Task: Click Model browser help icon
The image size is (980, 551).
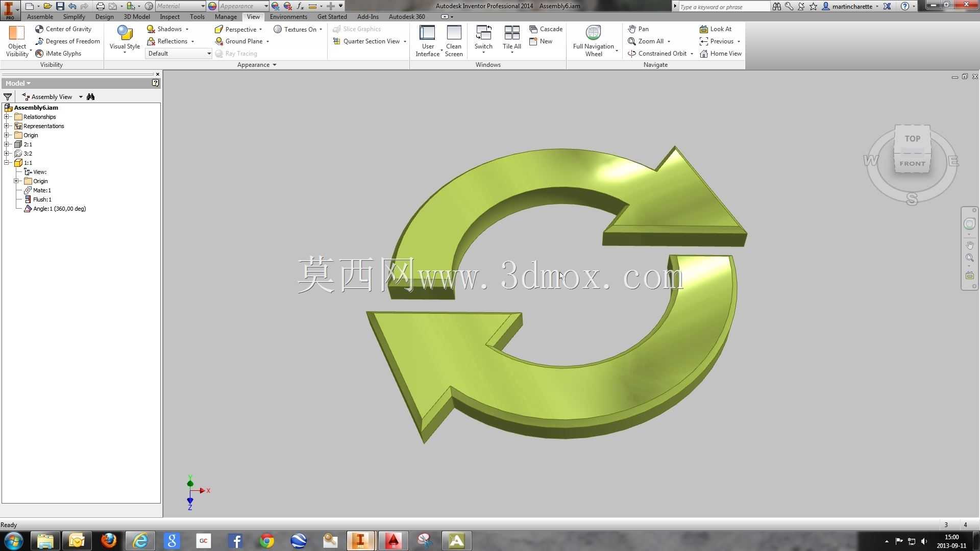Action: tap(156, 83)
